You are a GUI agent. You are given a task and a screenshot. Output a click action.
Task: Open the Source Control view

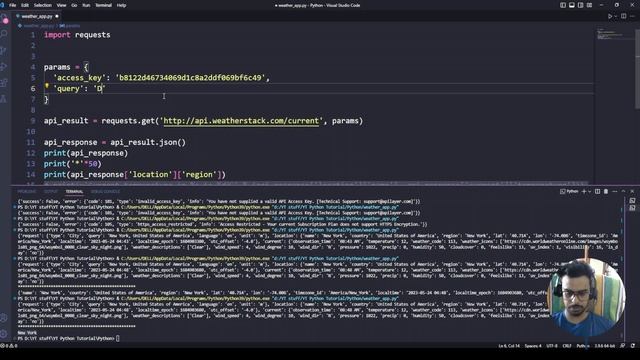4,51
